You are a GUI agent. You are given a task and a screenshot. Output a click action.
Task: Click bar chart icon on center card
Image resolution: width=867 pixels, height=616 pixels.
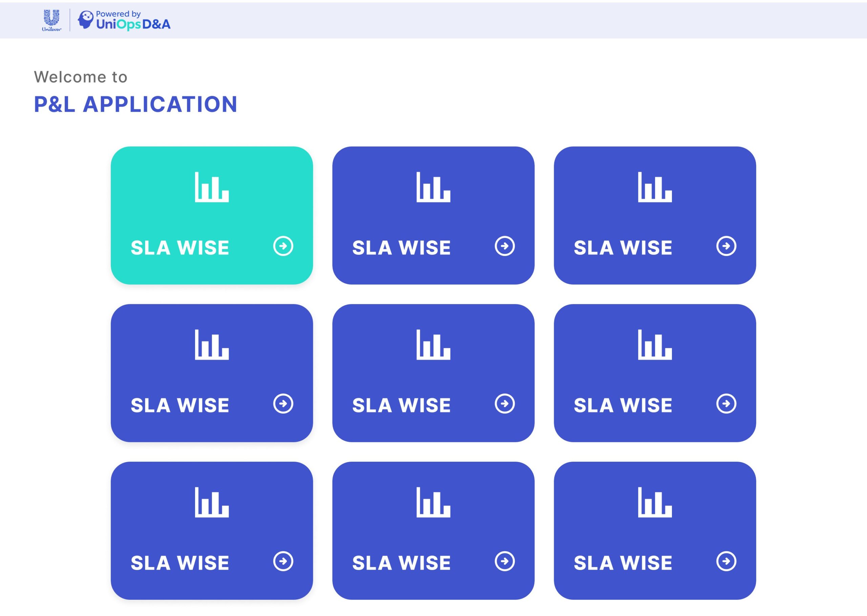point(433,345)
